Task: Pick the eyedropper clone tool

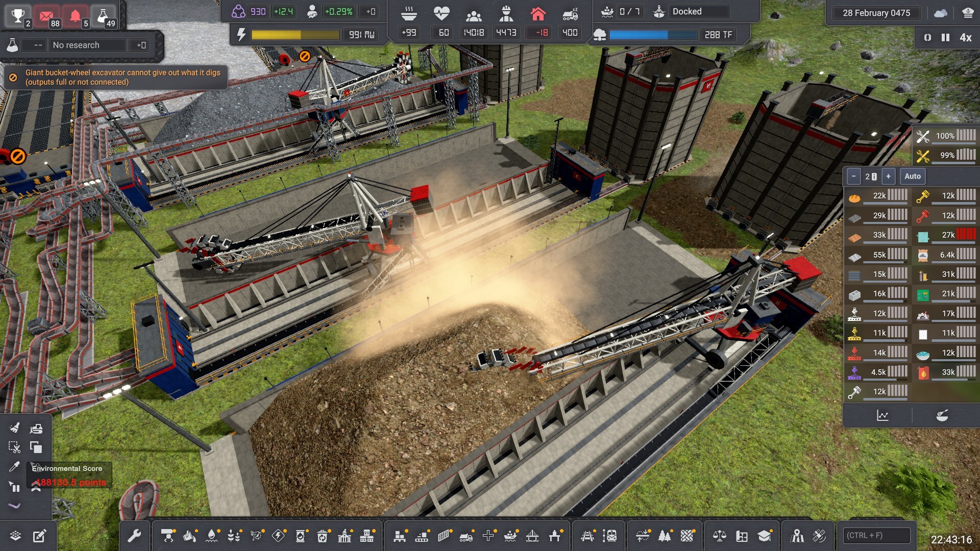Action: 14,467
